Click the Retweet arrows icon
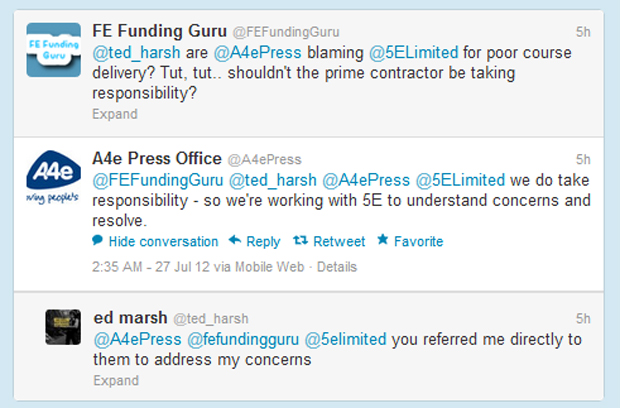620x408 pixels. [x=301, y=240]
